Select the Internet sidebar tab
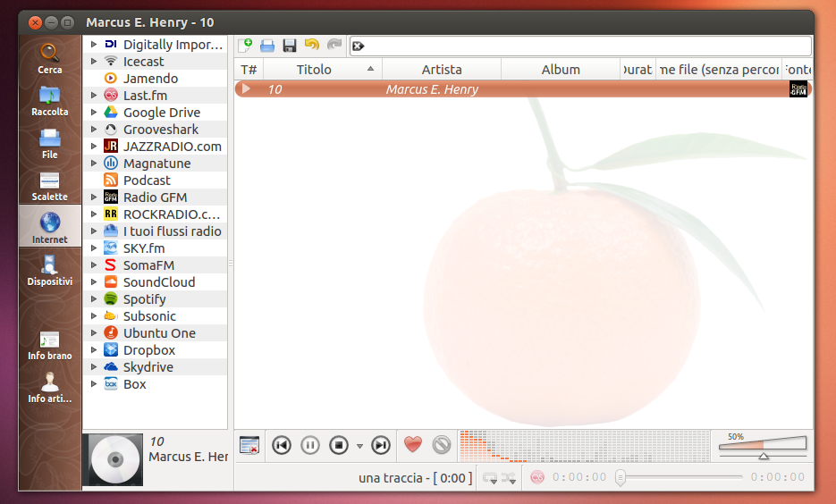836x504 pixels. (49, 228)
